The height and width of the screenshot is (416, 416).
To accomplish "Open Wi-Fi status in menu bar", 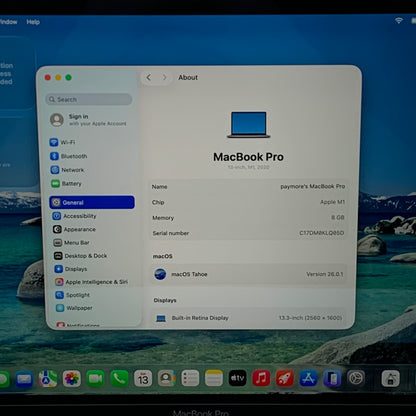I will pos(398,21).
